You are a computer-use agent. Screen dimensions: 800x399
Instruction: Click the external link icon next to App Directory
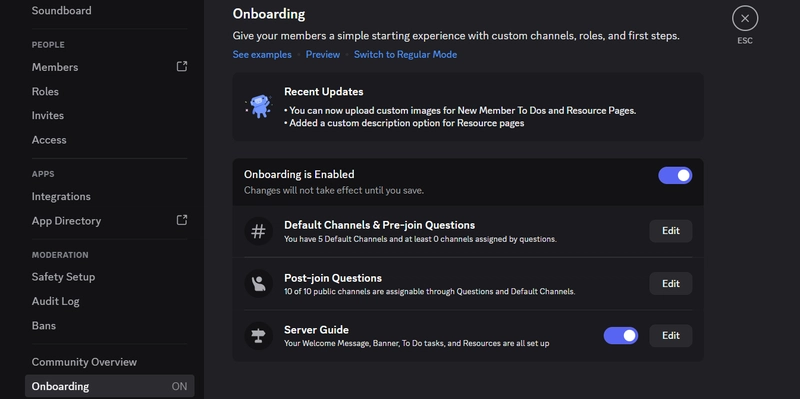tap(182, 220)
